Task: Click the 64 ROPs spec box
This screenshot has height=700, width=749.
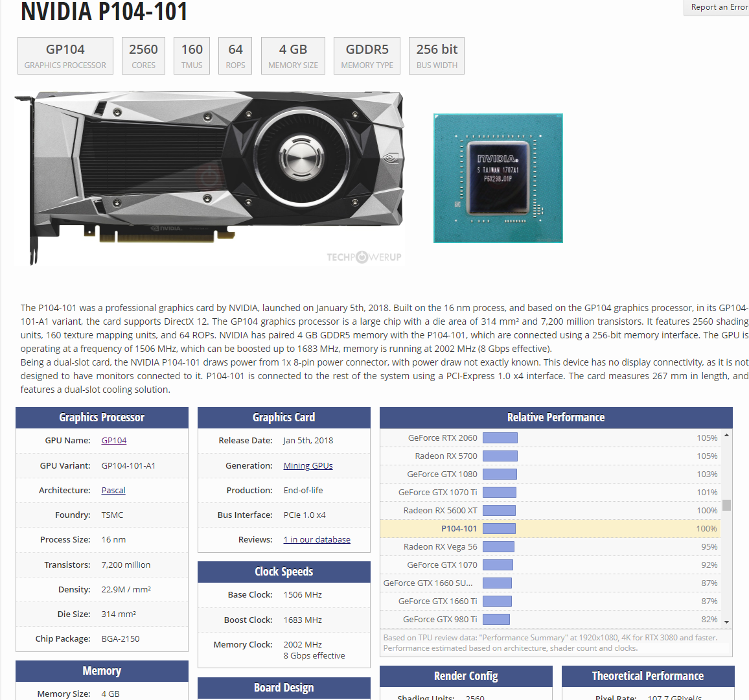Action: 235,56
